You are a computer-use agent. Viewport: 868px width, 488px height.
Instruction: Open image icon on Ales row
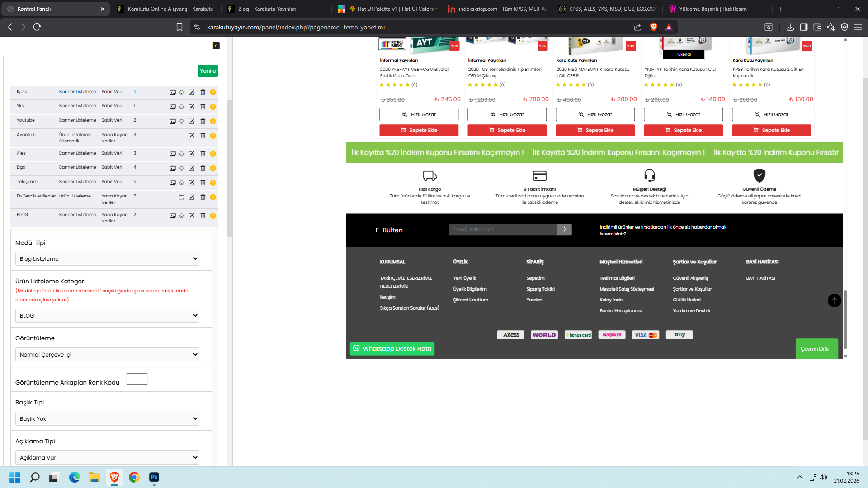click(173, 154)
